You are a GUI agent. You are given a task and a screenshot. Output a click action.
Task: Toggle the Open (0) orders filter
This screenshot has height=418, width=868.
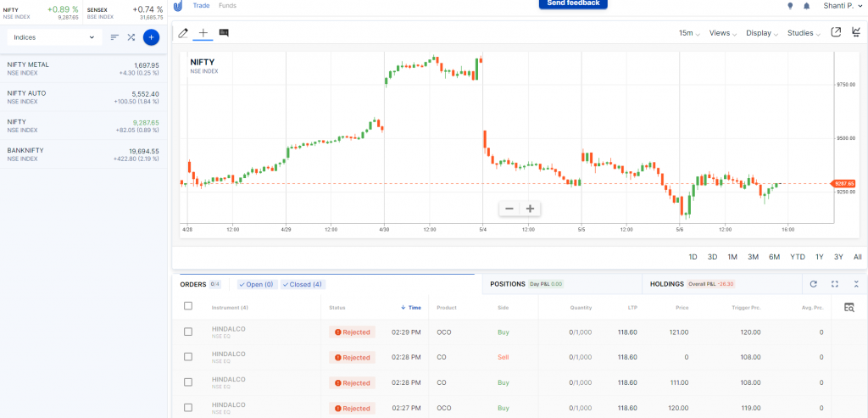[256, 285]
